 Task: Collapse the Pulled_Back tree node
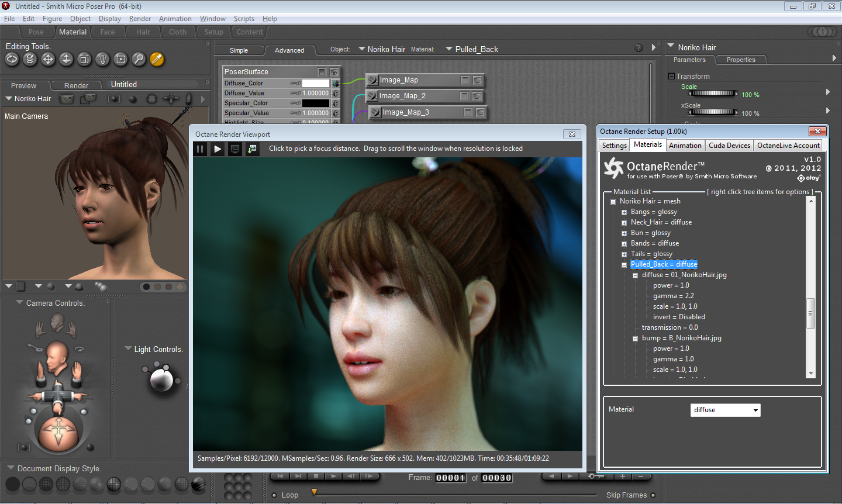[624, 265]
